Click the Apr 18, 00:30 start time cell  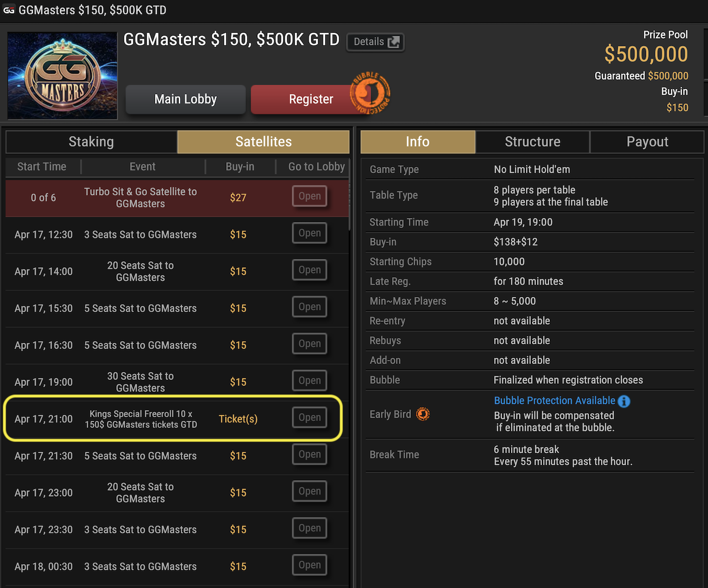tap(44, 566)
